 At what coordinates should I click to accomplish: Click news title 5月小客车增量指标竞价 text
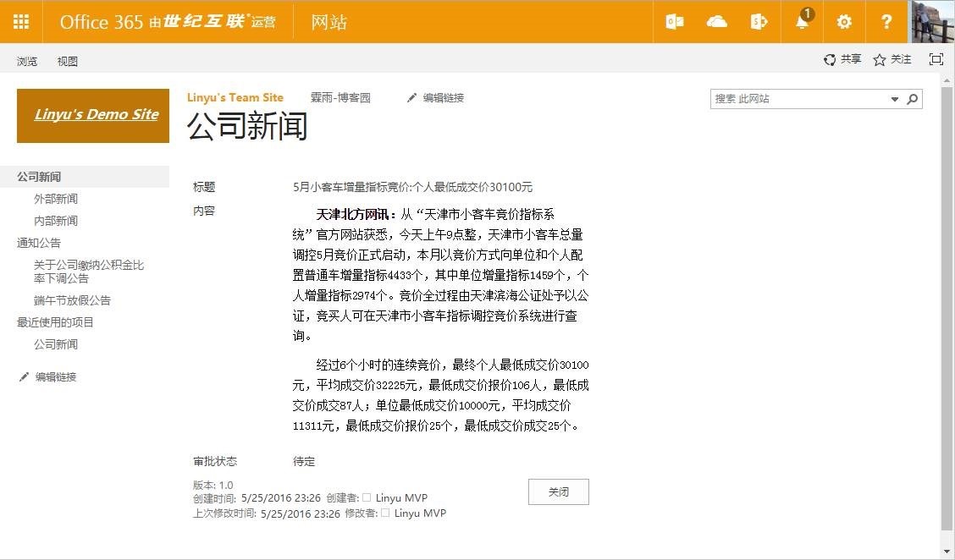click(413, 187)
